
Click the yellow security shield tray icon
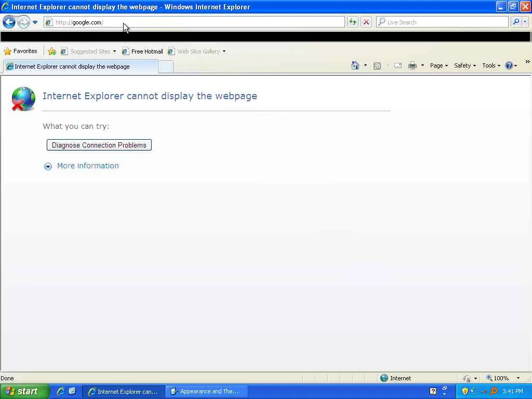[465, 391]
